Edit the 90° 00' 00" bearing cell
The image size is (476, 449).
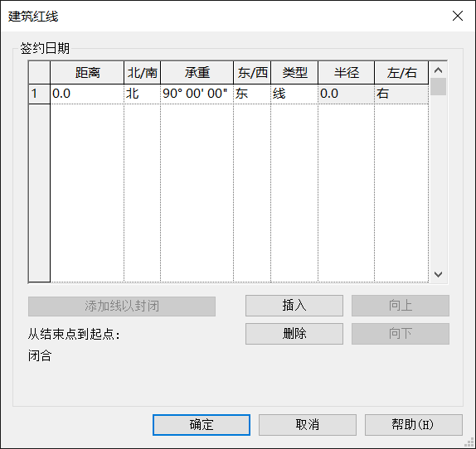(x=197, y=94)
